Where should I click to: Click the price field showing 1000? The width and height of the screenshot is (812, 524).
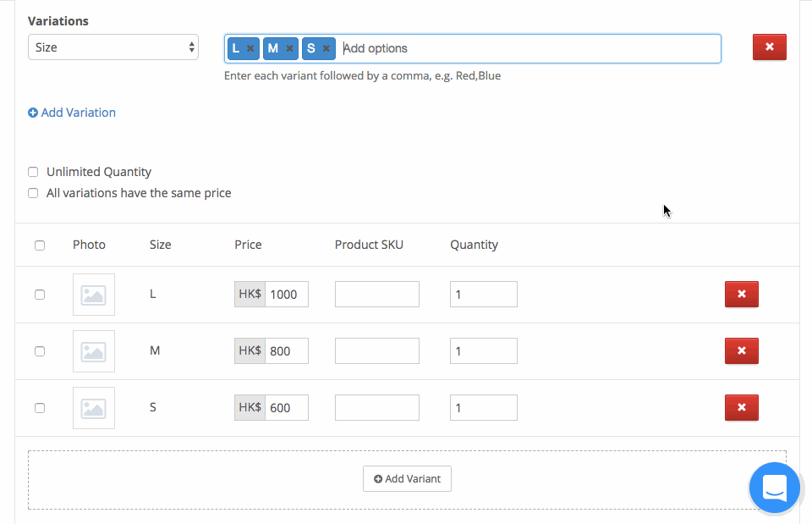pos(288,294)
